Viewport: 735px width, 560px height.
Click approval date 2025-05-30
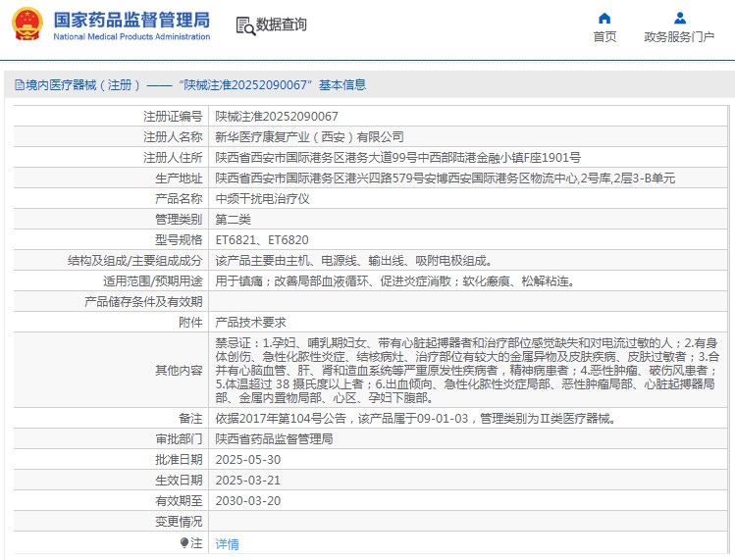pos(248,460)
